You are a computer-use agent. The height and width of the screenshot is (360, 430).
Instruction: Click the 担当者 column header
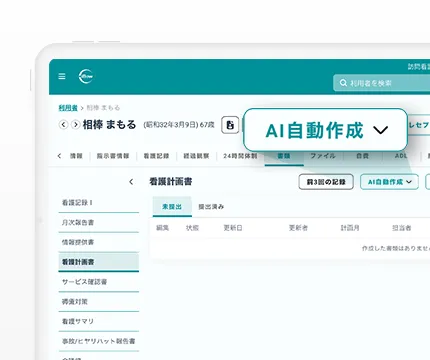pos(401,228)
